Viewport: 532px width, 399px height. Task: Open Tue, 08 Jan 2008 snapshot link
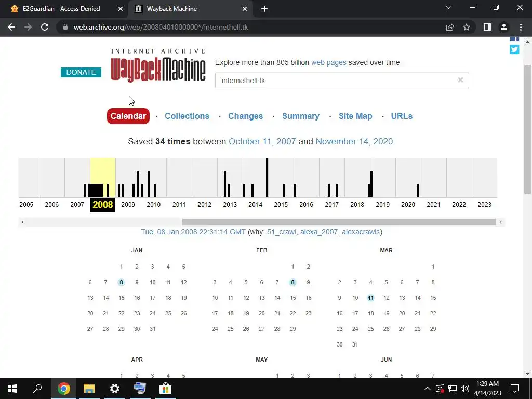click(x=193, y=232)
